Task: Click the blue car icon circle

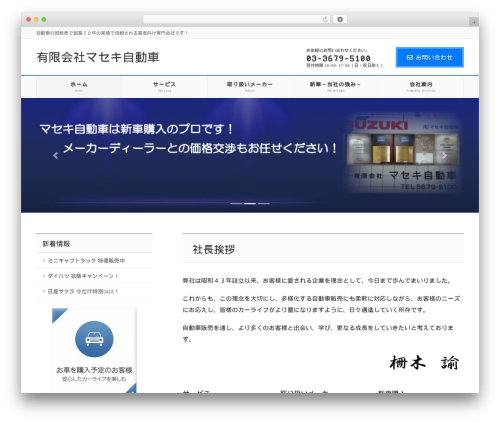Action: click(94, 339)
